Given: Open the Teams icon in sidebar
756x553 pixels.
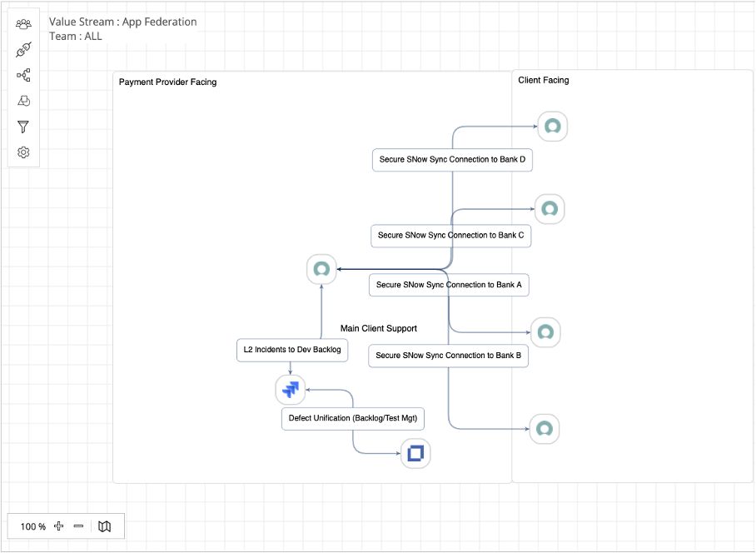Looking at the screenshot, I should tap(23, 23).
